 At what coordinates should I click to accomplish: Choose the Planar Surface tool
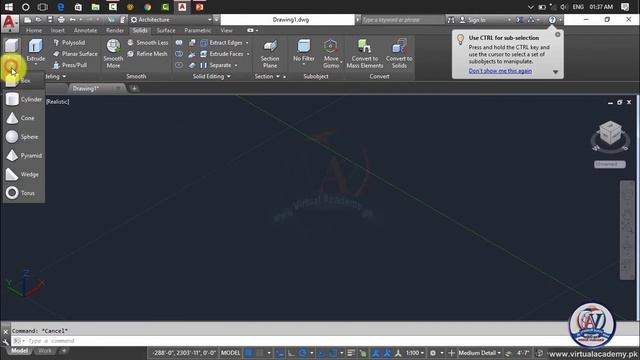click(x=75, y=54)
